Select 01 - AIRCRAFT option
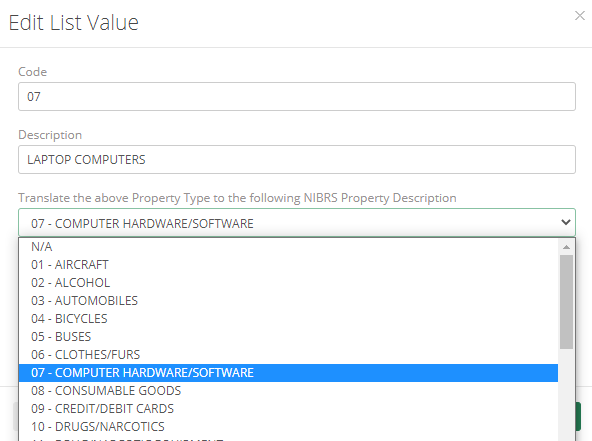Screen dimensions: 592x441 pos(288,265)
